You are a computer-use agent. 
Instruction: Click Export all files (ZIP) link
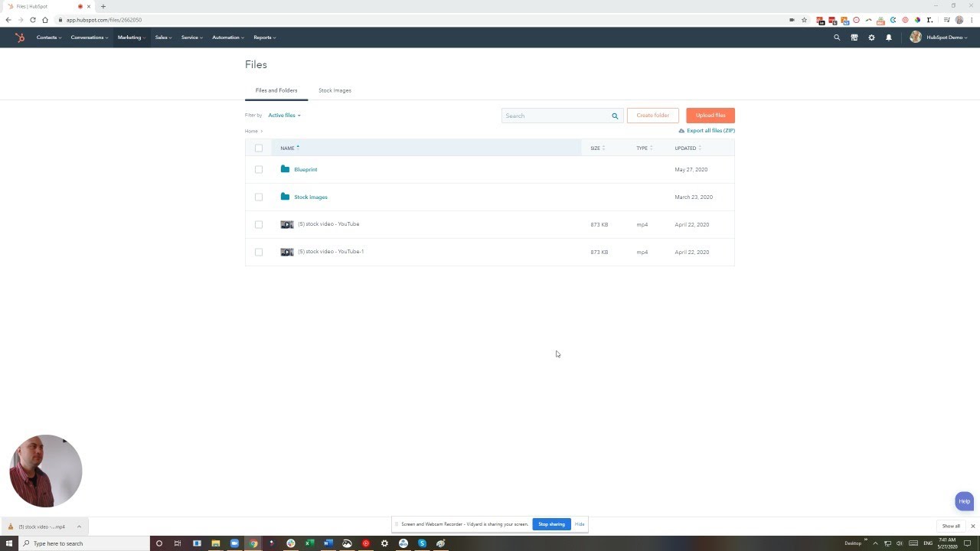[x=707, y=131]
